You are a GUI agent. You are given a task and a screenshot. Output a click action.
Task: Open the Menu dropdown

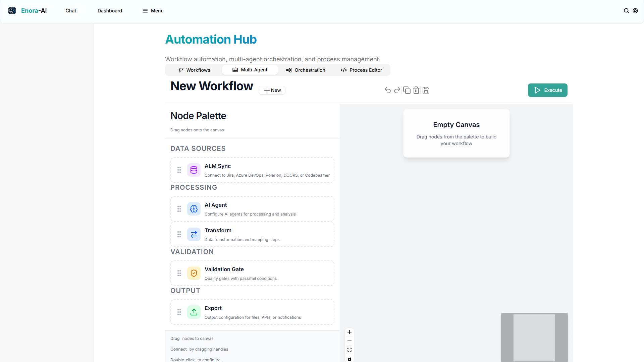pyautogui.click(x=153, y=10)
